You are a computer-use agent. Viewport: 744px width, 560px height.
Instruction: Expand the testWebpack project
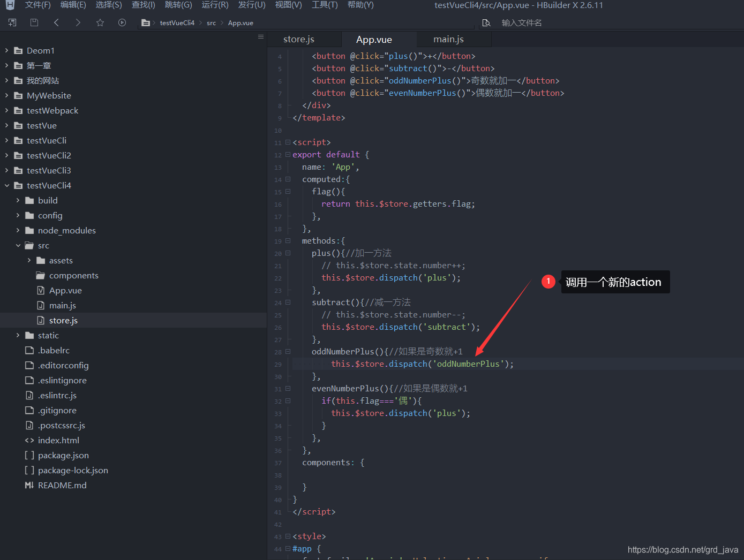click(6, 110)
